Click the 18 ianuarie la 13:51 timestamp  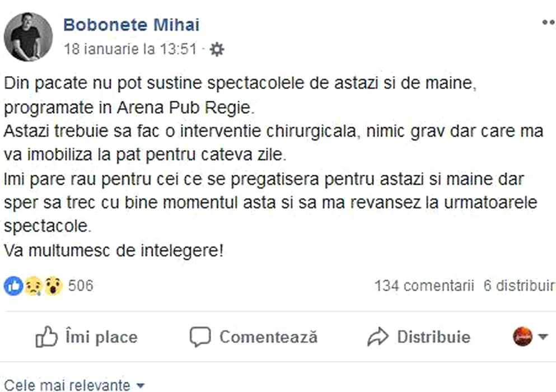(x=130, y=49)
